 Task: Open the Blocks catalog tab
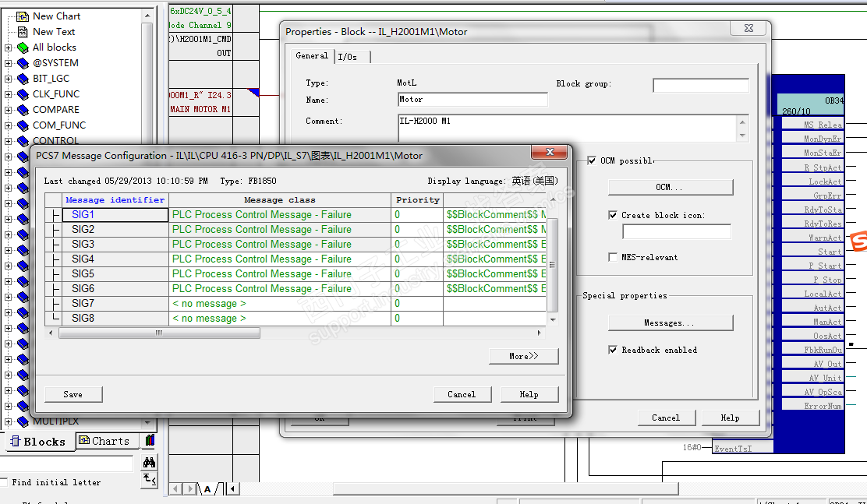[39, 442]
